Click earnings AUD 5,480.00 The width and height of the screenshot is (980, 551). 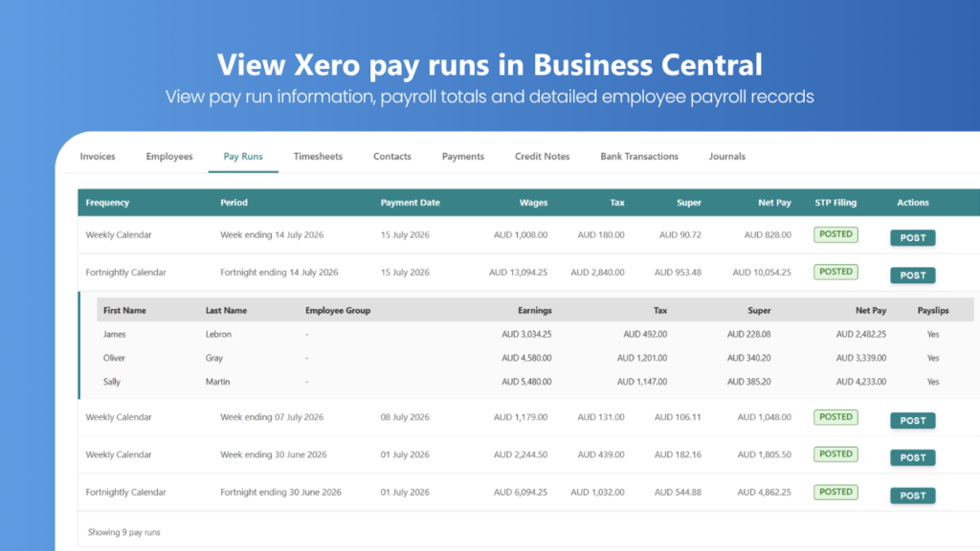point(526,382)
